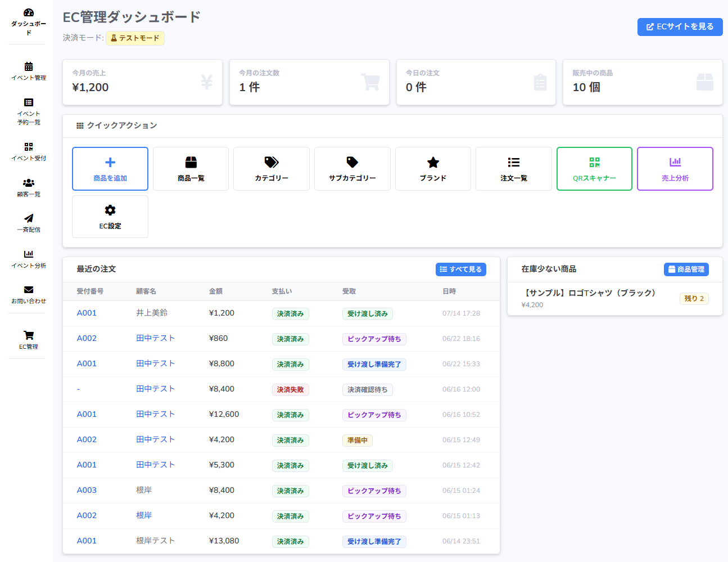Screen dimensions: 728x562
Task: Click 受け渡し済み badge in 井上美鈴 row
Action: tap(368, 314)
